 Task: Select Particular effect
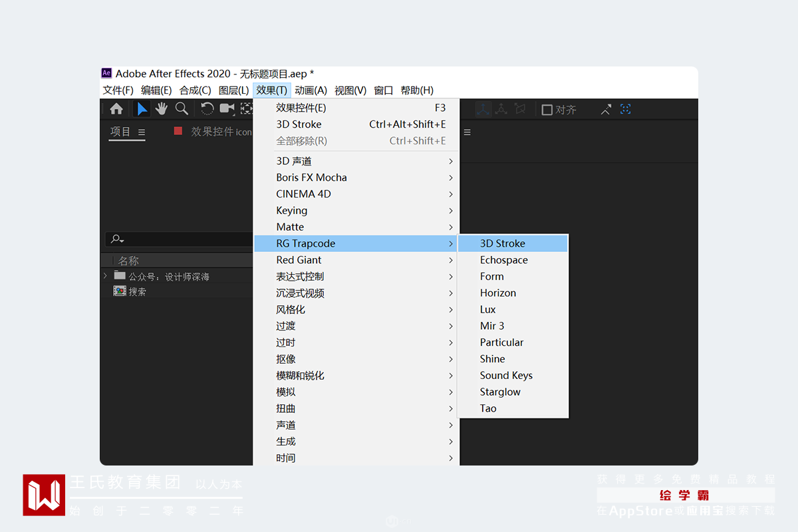[x=513, y=342]
